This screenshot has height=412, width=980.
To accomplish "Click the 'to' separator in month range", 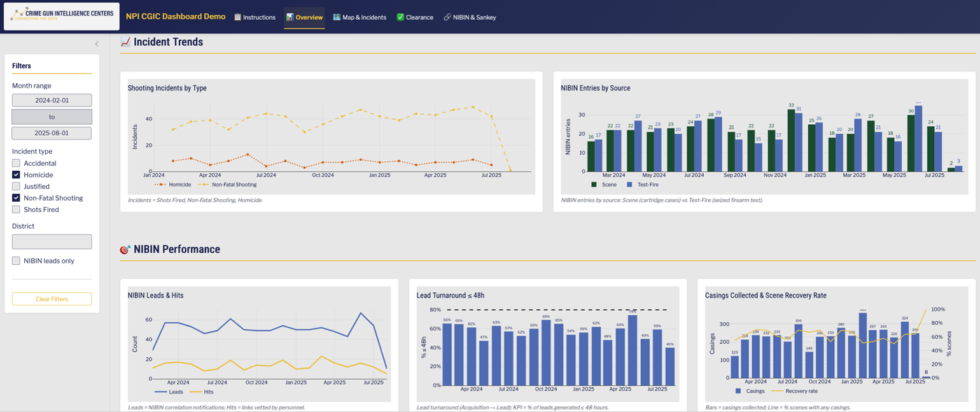I will pyautogui.click(x=52, y=117).
